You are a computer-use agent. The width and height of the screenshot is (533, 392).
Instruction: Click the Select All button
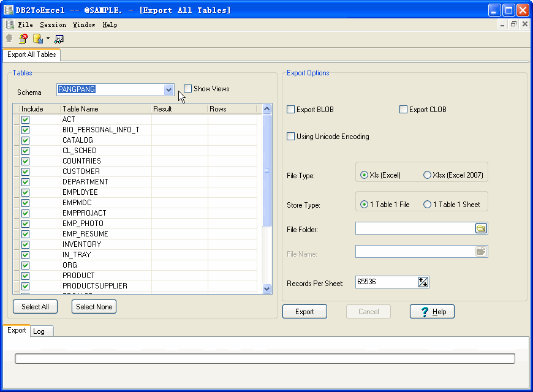35,307
